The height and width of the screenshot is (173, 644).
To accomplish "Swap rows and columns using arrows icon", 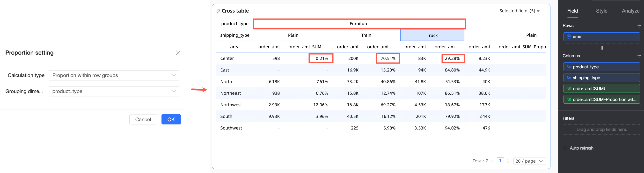I will 602,48.
